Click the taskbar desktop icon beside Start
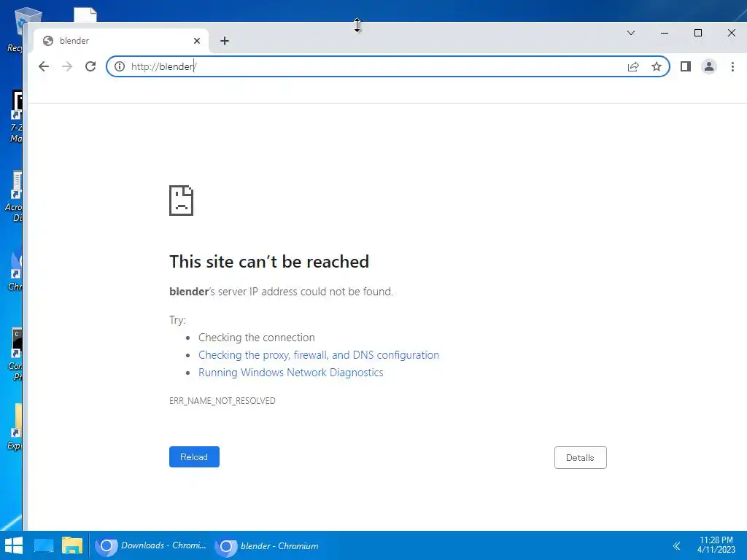The image size is (747, 560). 43,545
